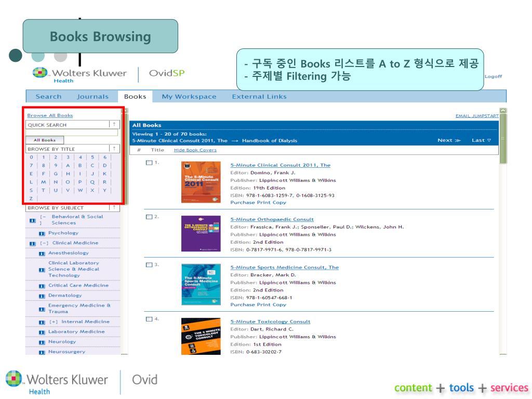Click info icon beside Neurosurgery
The height and width of the screenshot is (399, 532).
42,352
